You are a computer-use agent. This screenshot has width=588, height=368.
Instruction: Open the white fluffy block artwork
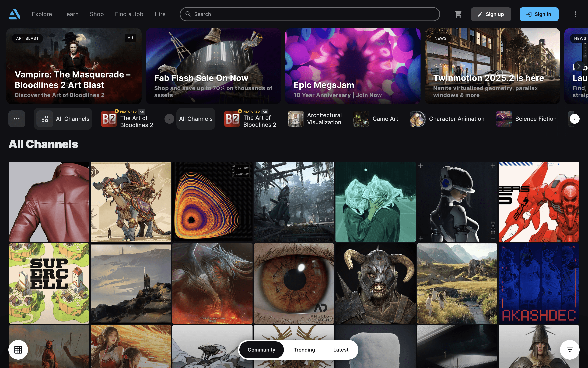(375, 347)
